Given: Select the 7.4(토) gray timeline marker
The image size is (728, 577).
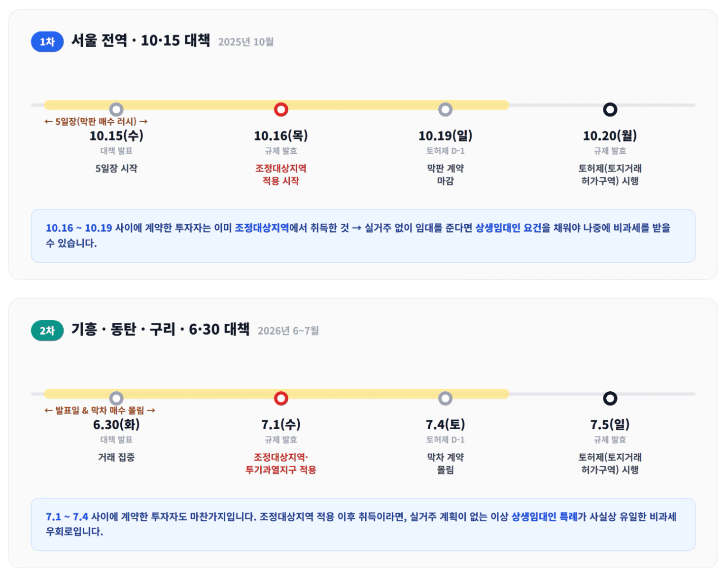Looking at the screenshot, I should 446,398.
